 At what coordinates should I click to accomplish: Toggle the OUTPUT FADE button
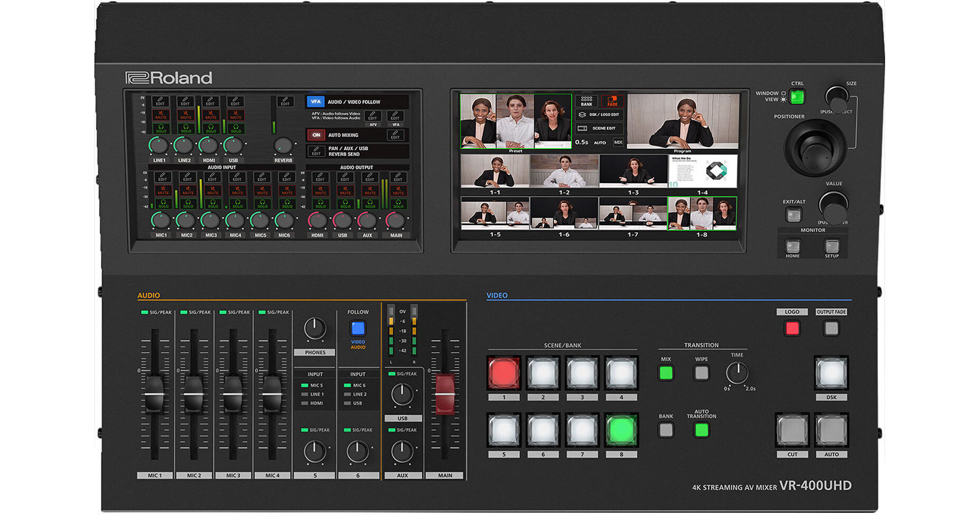(x=831, y=329)
